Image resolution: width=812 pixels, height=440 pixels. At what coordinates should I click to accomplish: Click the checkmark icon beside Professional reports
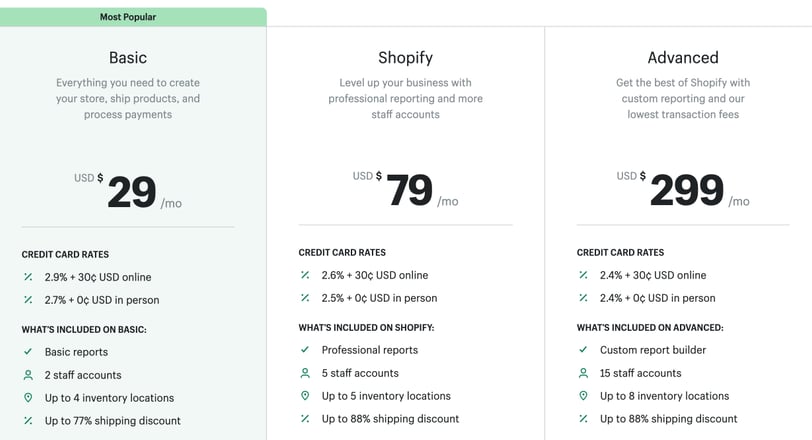coord(305,349)
